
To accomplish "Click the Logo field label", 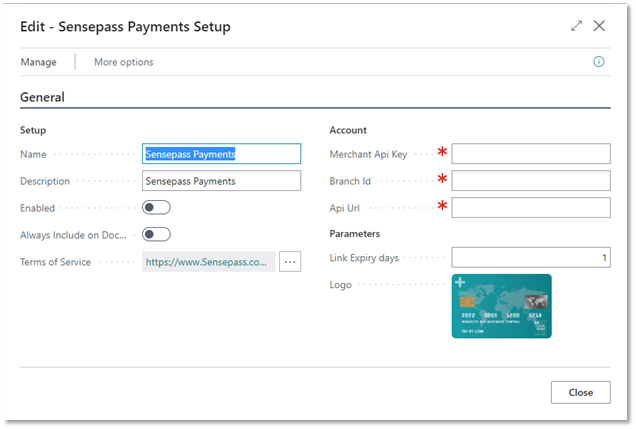I will tap(340, 285).
